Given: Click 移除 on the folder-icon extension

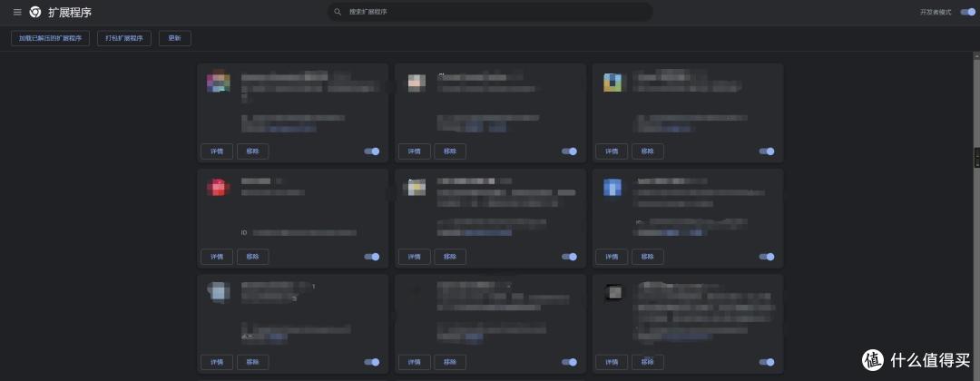Looking at the screenshot, I should click(x=450, y=257).
